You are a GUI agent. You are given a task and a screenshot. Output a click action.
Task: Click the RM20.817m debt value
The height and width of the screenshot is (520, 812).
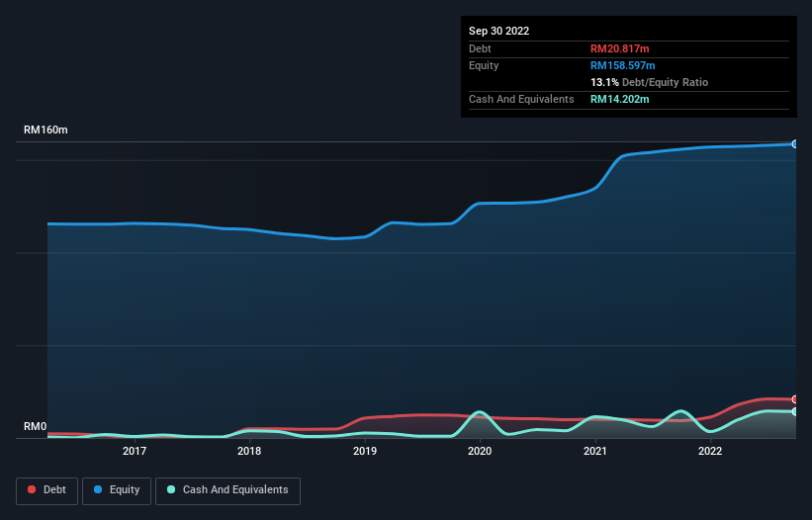pos(619,48)
